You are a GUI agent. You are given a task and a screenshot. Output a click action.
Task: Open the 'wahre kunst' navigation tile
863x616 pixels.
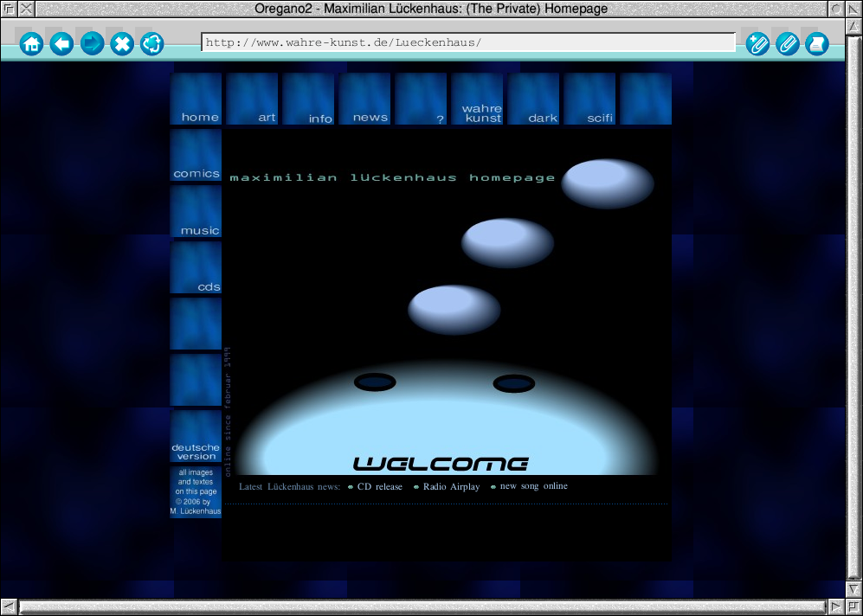pyautogui.click(x=477, y=99)
